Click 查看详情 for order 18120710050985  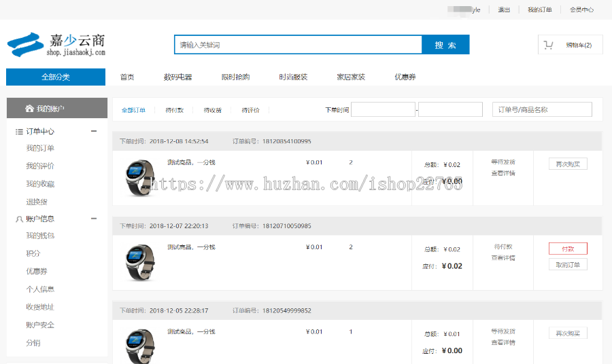point(503,258)
